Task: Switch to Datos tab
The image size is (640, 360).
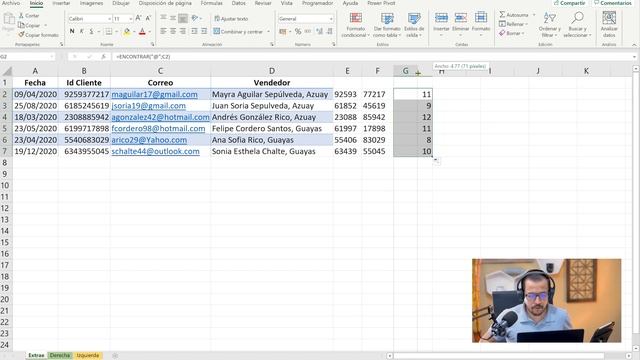Action: coord(238,3)
